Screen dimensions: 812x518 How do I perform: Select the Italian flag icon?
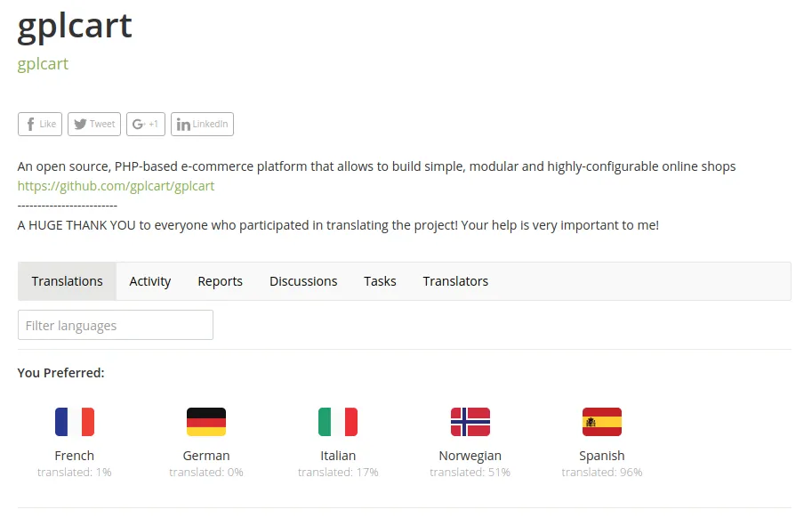click(338, 422)
